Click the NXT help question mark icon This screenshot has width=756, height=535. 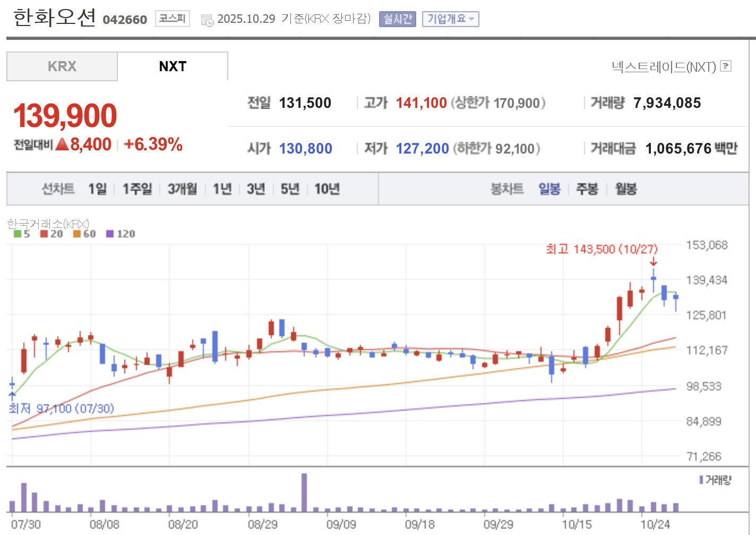[726, 66]
